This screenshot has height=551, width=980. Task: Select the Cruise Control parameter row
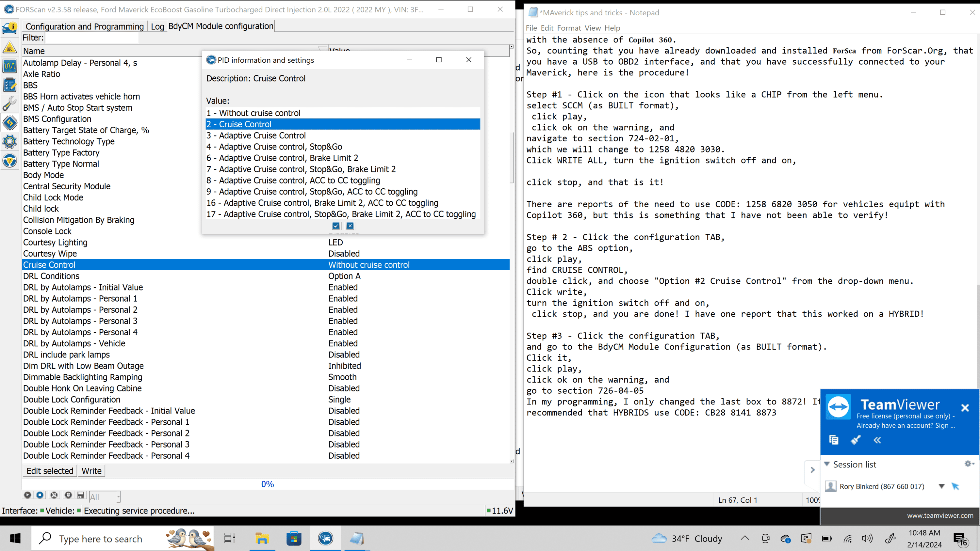(266, 265)
